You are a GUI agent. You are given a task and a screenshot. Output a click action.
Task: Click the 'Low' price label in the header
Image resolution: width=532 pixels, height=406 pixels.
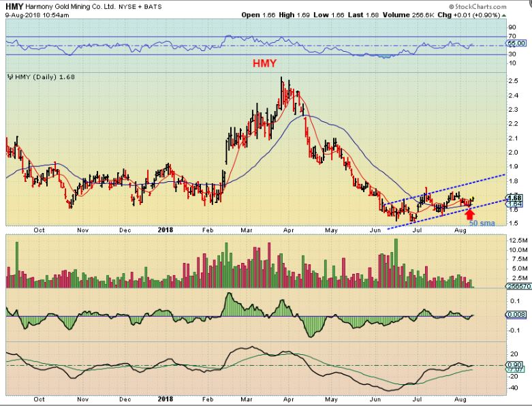321,15
